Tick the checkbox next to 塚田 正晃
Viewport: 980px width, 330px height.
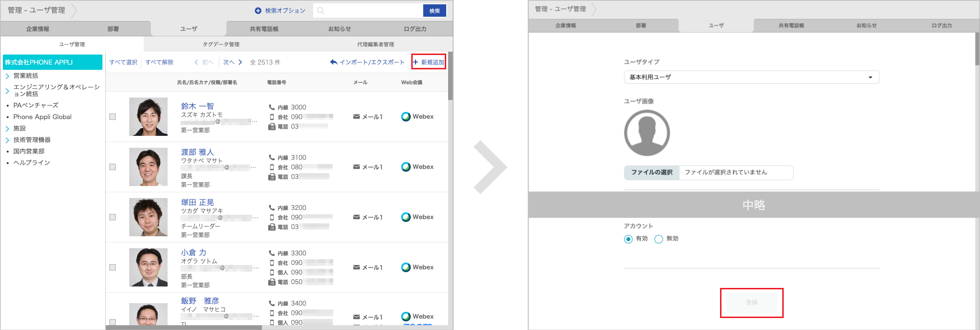click(113, 217)
